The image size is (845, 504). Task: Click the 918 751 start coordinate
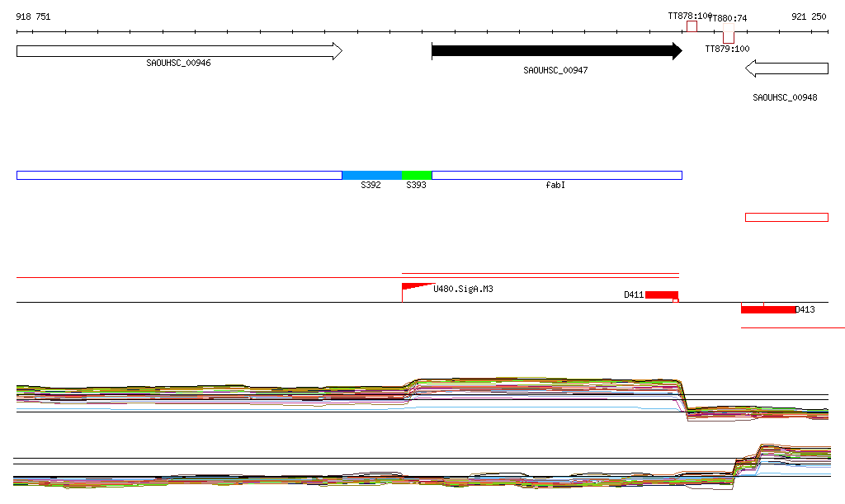tap(33, 16)
